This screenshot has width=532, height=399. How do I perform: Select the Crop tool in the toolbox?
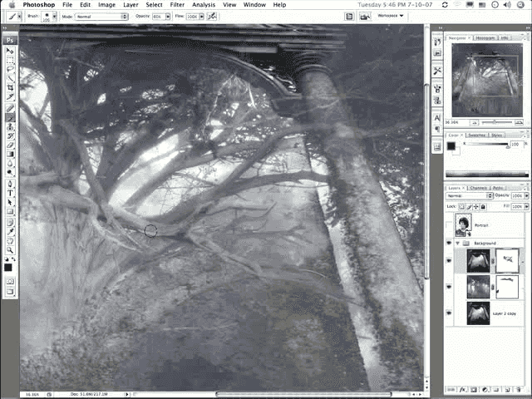click(x=10, y=87)
